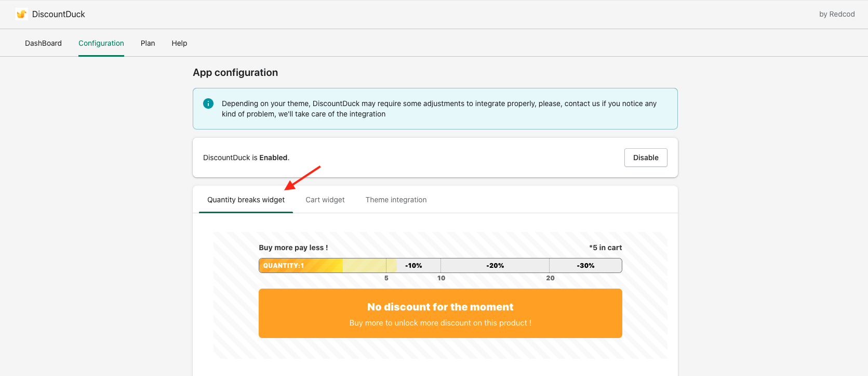
Task: Click the -20% discount tier segment
Action: (x=495, y=266)
